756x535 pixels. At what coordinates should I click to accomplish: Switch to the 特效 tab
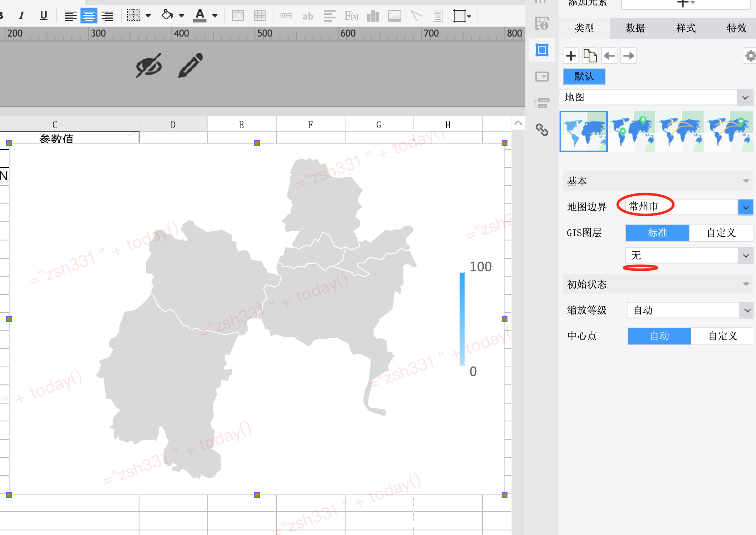point(736,28)
